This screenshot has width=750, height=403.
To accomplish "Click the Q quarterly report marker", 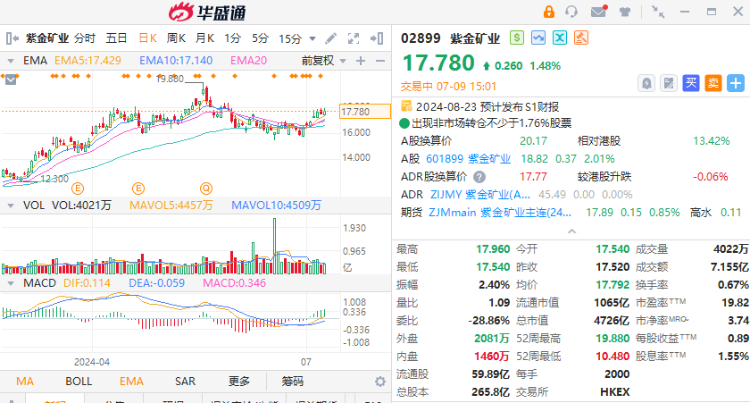I will tap(206, 188).
